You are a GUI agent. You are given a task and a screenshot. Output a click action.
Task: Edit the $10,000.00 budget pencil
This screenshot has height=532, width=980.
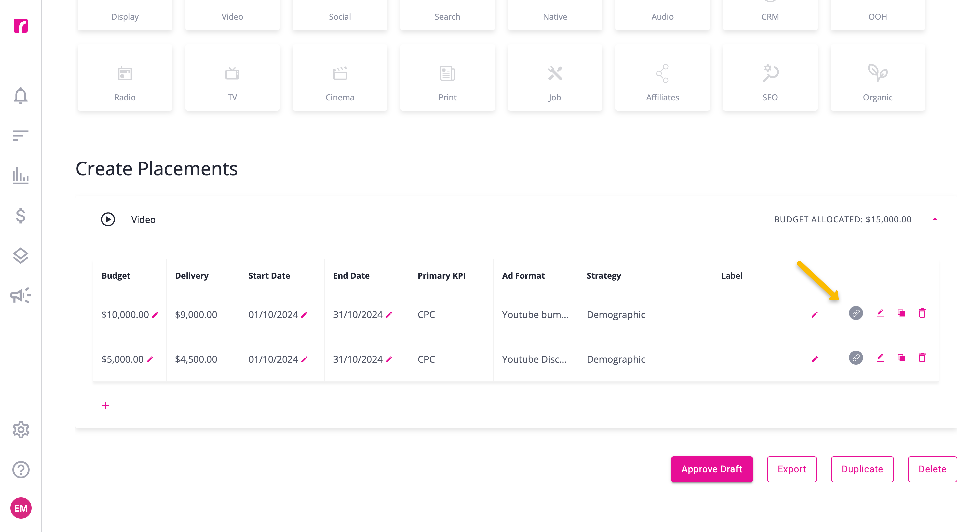(x=155, y=315)
